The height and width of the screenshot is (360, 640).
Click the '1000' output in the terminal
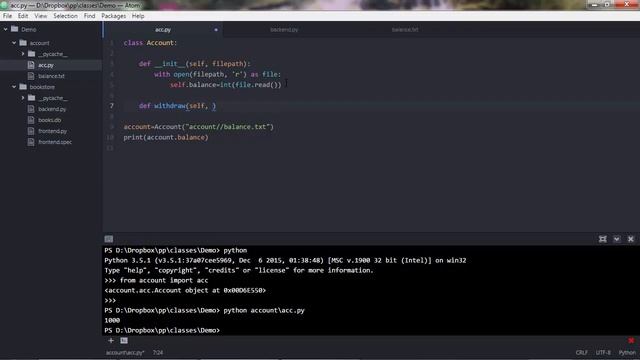coord(112,320)
